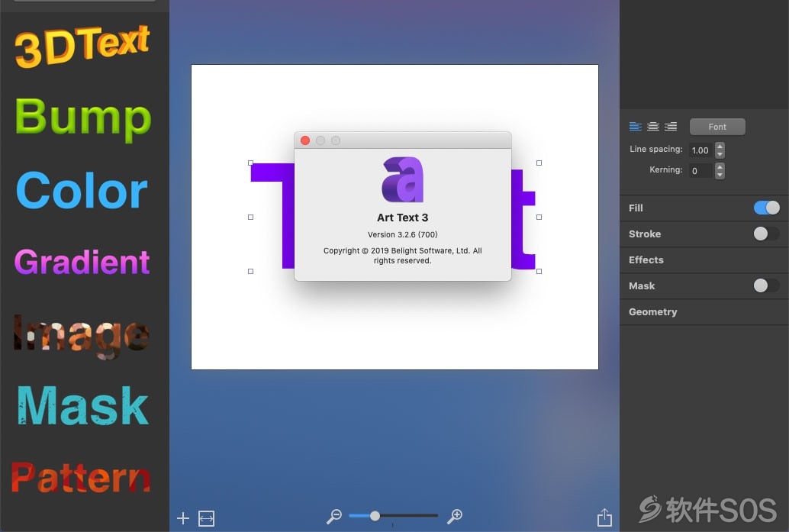Click the middle-right selection handle
This screenshot has height=532, width=789.
pos(539,217)
